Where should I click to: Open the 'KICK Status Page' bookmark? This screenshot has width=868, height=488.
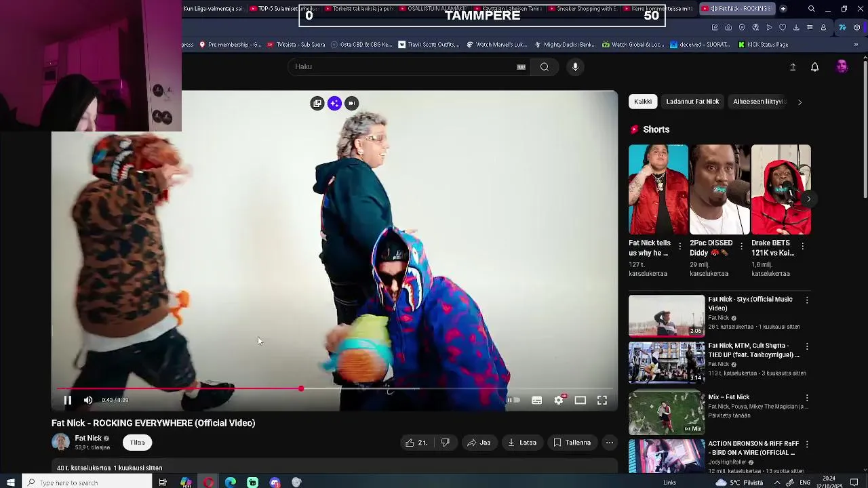pos(763,45)
